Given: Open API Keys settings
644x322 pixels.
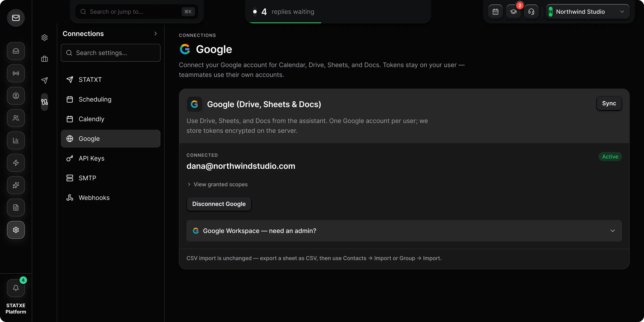Looking at the screenshot, I should (x=110, y=158).
